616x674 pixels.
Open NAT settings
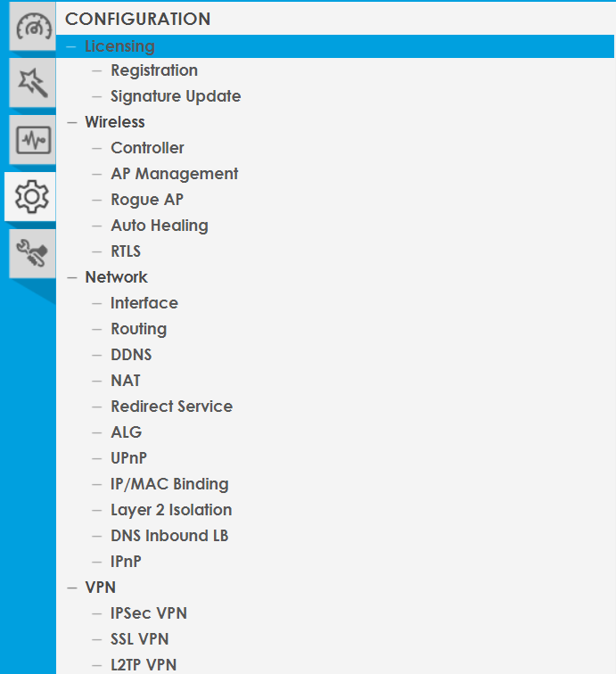tap(126, 381)
